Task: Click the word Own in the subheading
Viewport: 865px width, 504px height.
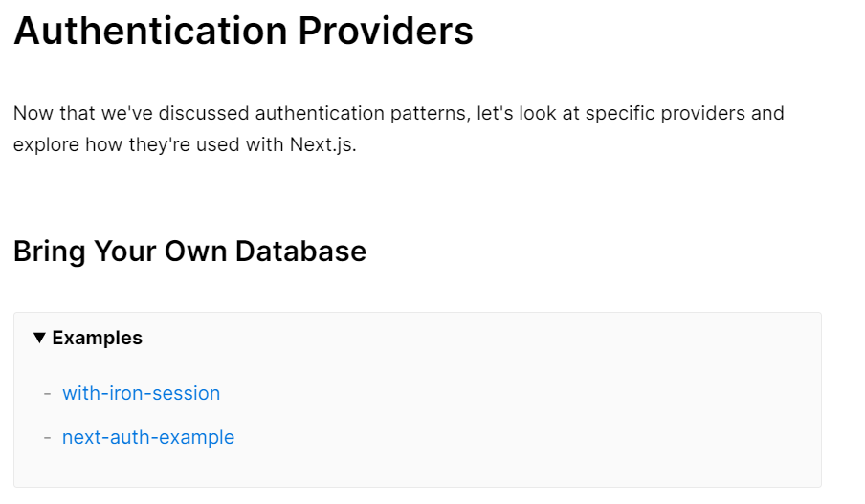Action: click(x=196, y=252)
